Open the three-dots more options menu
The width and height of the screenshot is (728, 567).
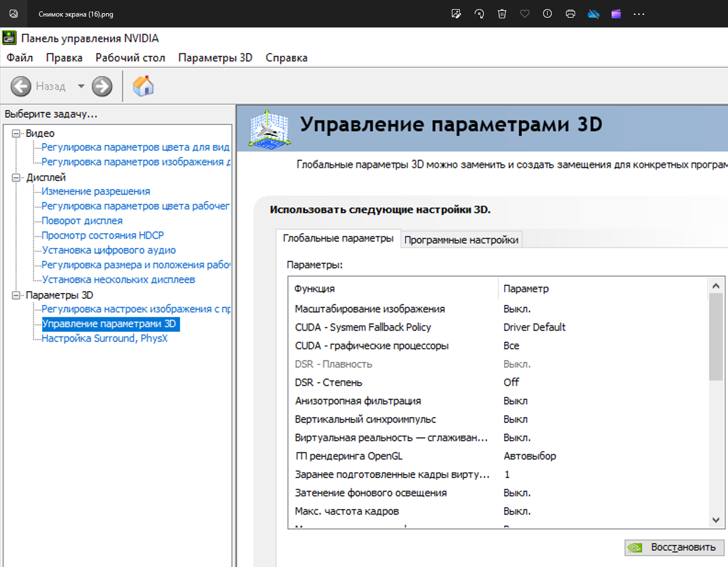coord(639,14)
